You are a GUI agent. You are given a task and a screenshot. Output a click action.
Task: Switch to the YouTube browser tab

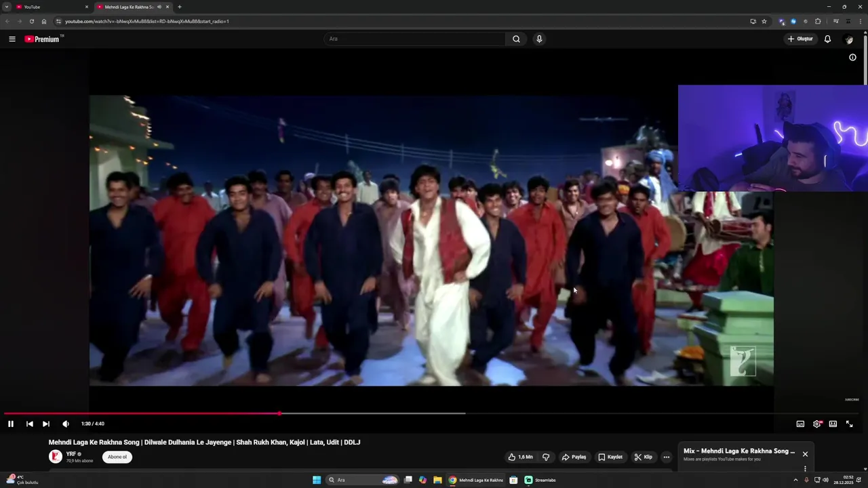(x=53, y=7)
